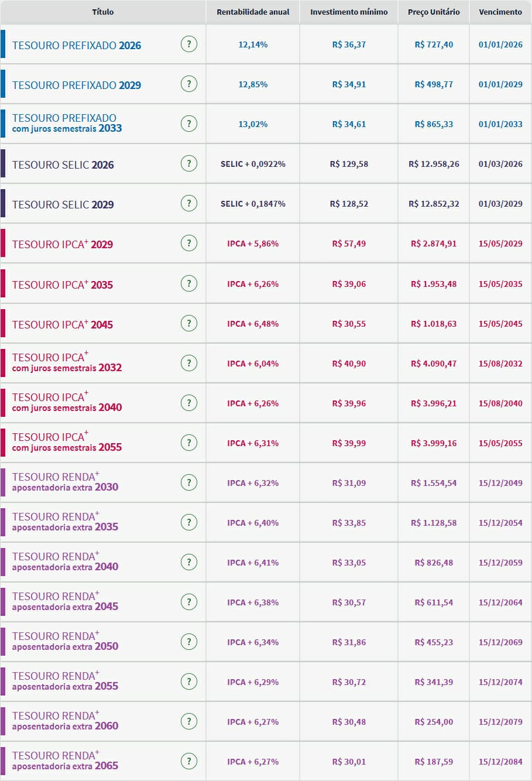Show help for Renda+ aposentadoria extra 2040
532x781 pixels.
(188, 562)
